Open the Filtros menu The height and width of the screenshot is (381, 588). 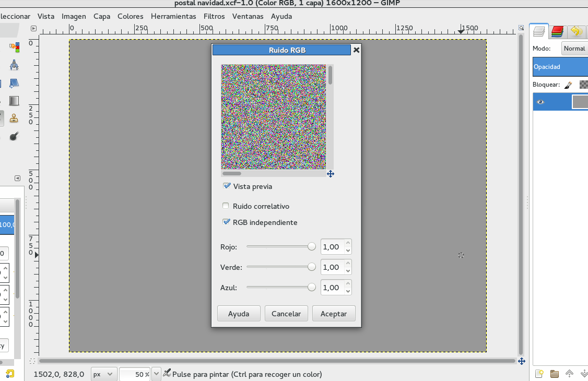[x=214, y=16]
